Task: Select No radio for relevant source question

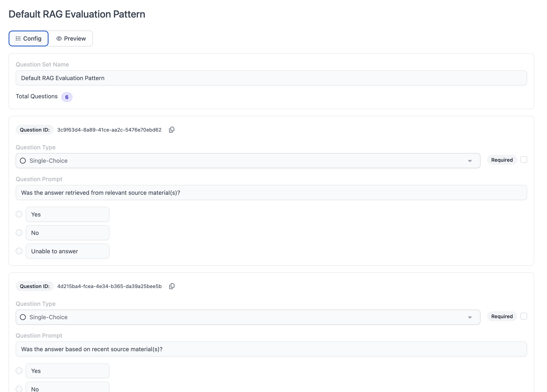Action: (x=19, y=233)
